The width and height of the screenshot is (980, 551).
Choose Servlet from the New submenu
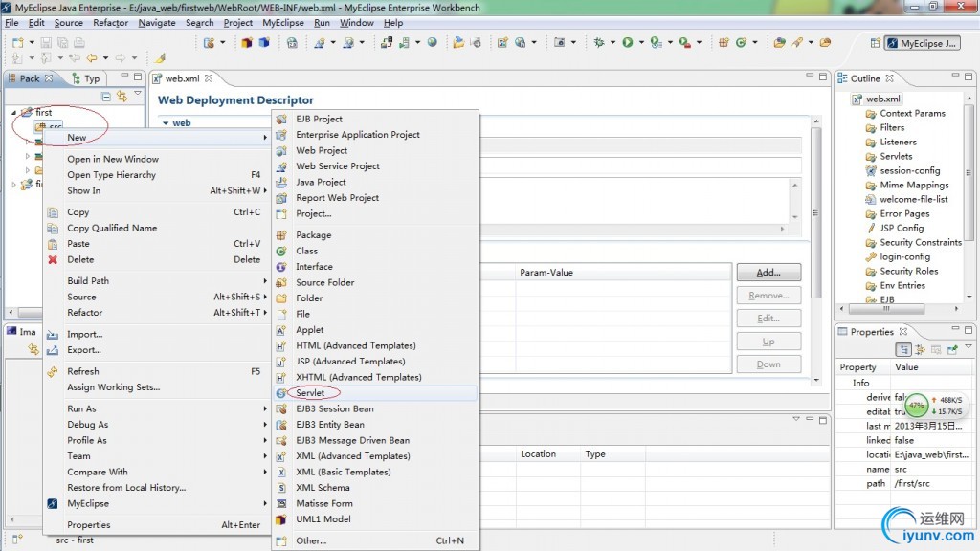375,393
